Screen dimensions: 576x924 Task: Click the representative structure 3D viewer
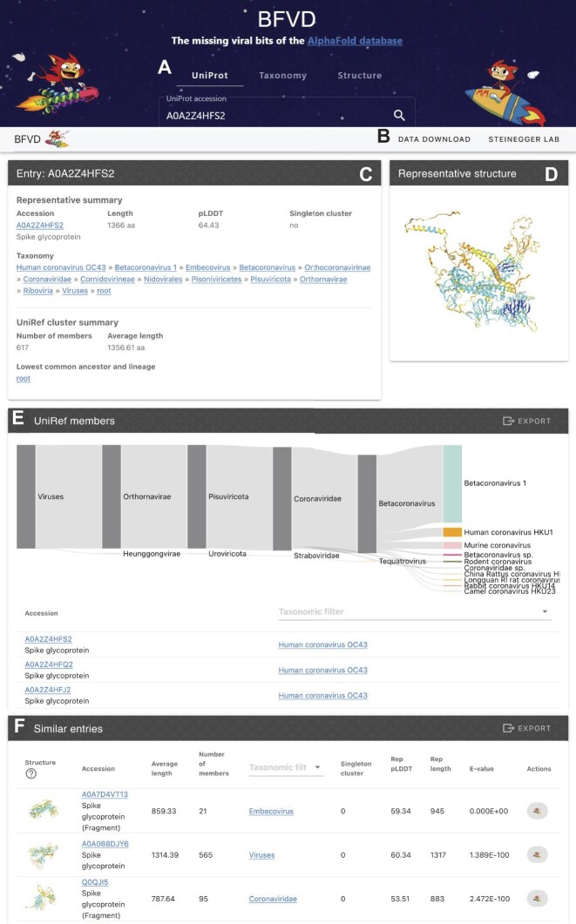pos(478,273)
